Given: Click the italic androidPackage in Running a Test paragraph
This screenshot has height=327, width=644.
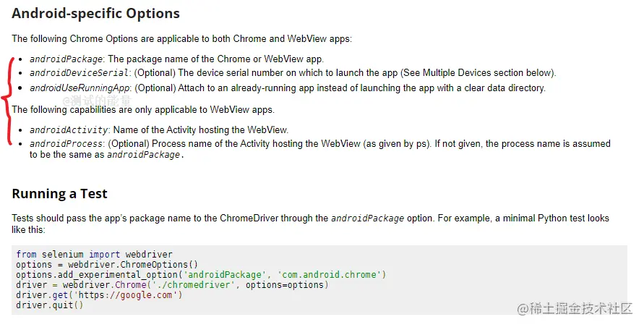Looking at the screenshot, I should coord(368,218).
